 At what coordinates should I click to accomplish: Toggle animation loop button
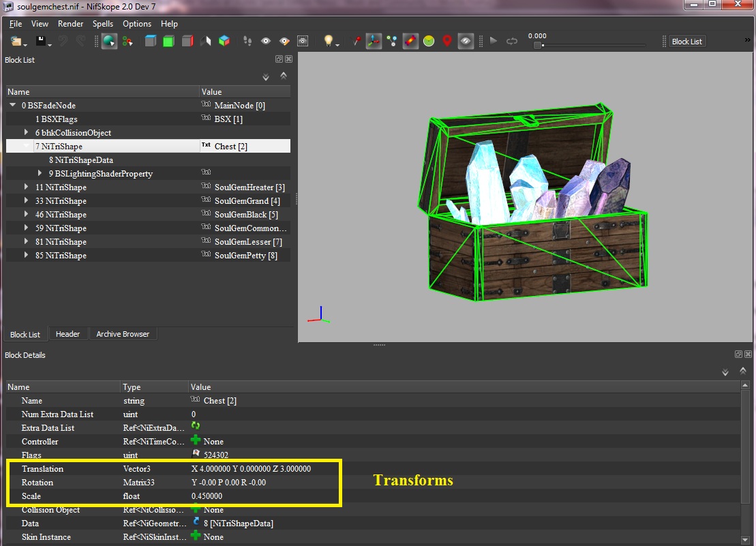click(512, 42)
